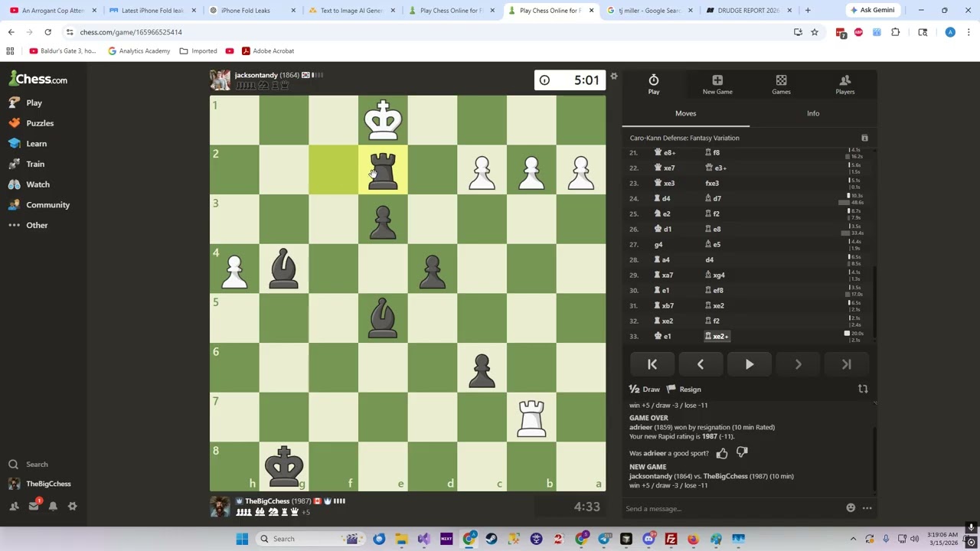980x551 pixels.
Task: Open a new browser tab
Action: [808, 11]
